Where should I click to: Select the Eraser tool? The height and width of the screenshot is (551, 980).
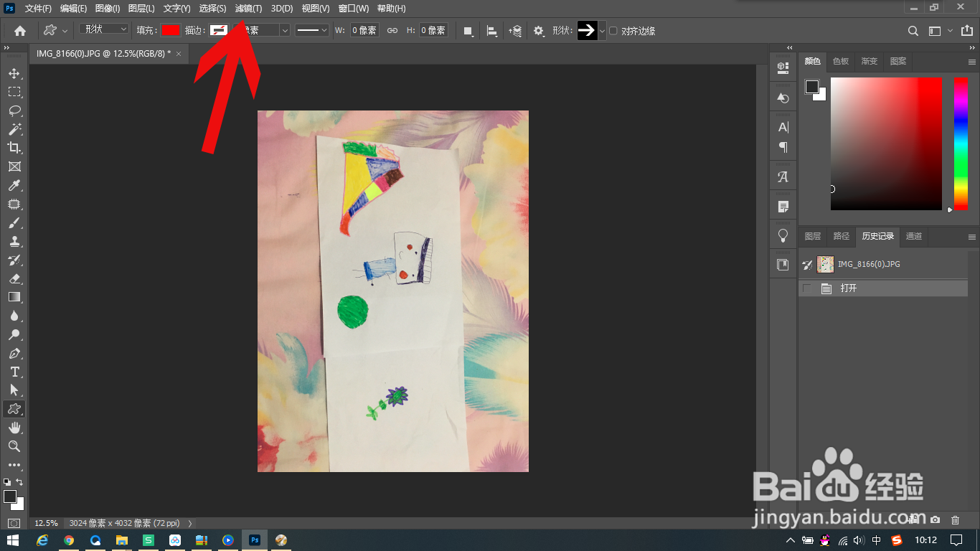tap(14, 278)
